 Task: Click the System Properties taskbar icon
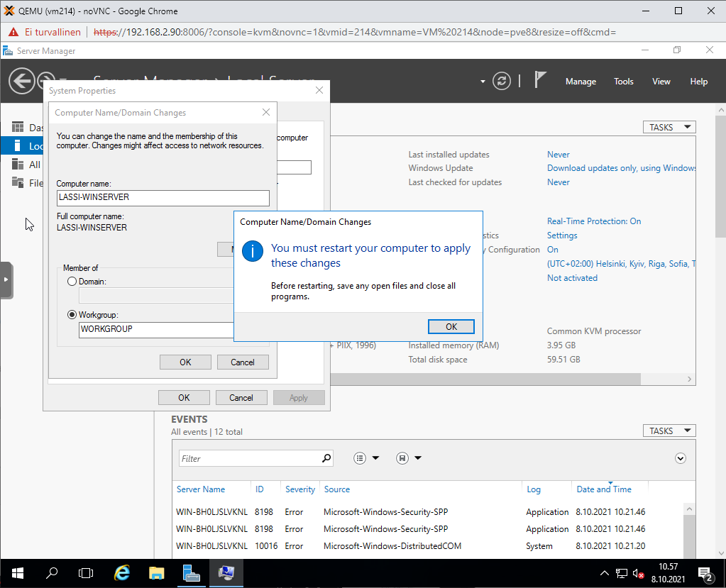[226, 573]
